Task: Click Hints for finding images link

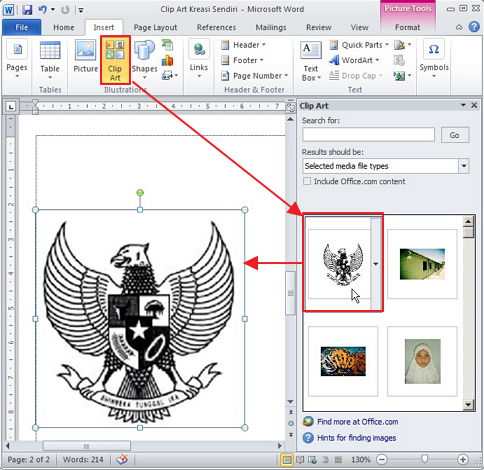Action: tap(356, 438)
